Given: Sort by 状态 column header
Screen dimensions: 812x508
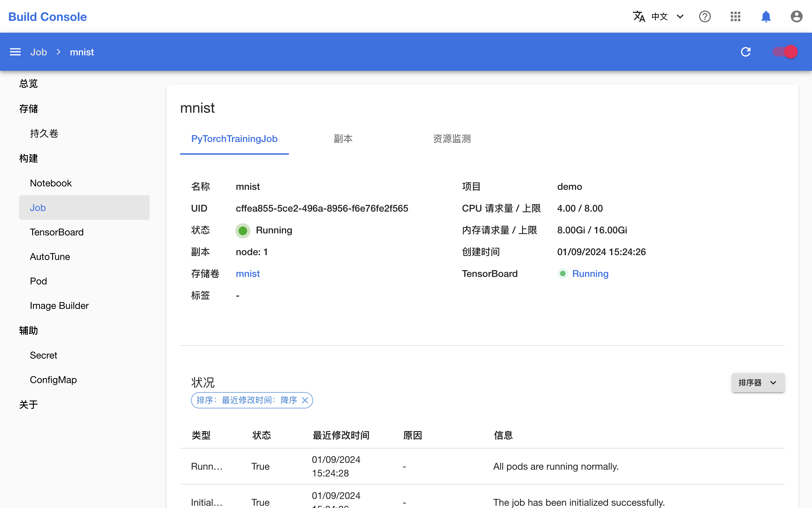Looking at the screenshot, I should pos(261,435).
